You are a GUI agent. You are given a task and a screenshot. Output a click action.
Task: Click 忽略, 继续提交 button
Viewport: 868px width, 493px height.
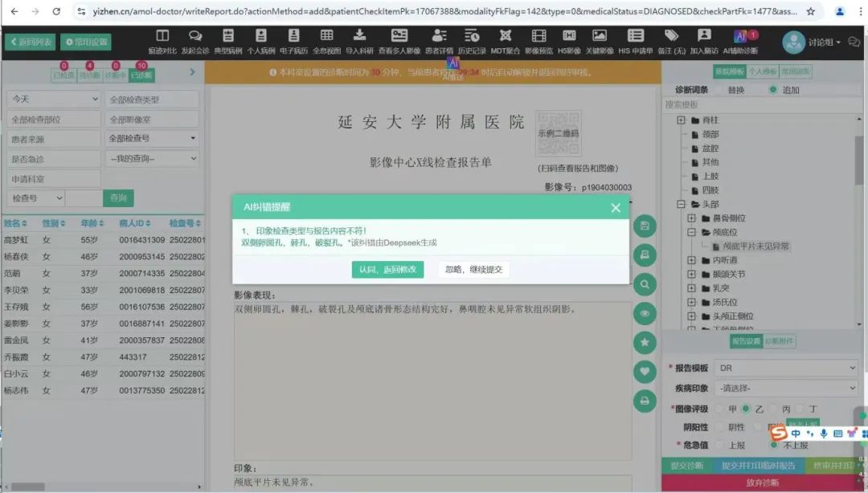click(x=474, y=270)
